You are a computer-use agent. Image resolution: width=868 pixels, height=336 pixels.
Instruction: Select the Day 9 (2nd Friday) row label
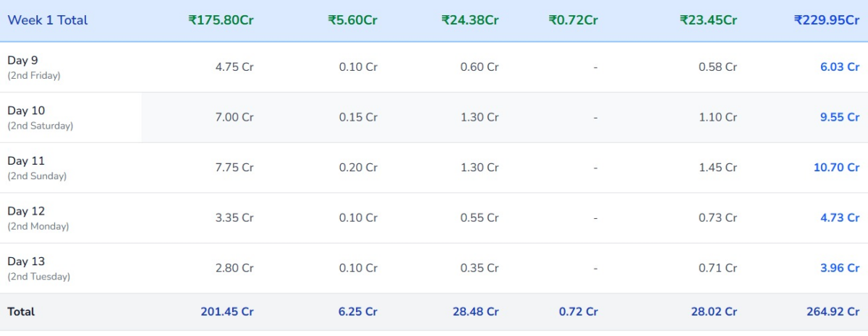(x=34, y=67)
